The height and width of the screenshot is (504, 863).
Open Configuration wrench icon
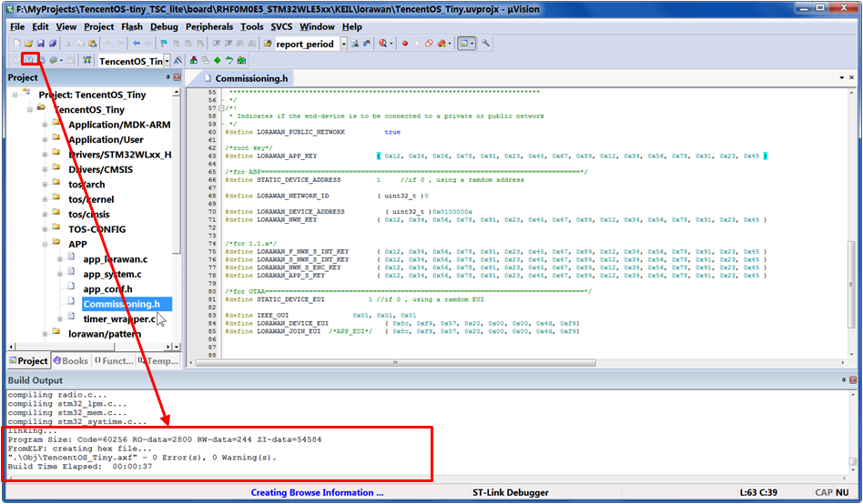(x=485, y=44)
